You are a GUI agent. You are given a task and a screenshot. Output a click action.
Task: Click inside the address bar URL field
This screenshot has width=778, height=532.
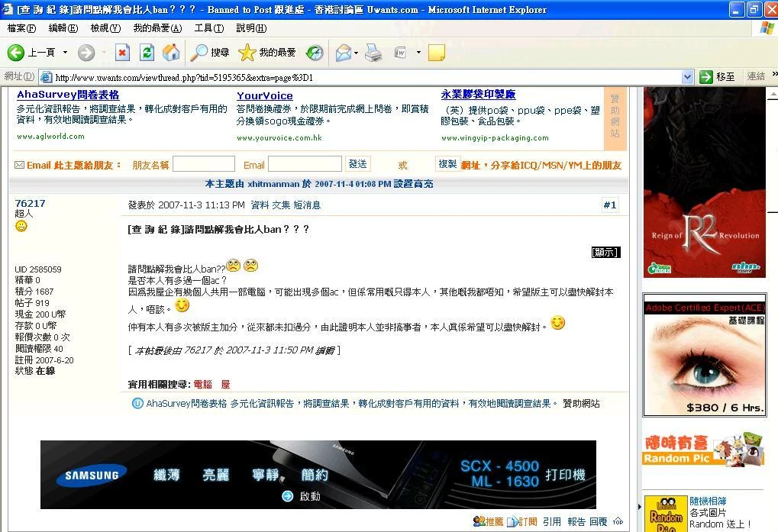tap(360, 77)
